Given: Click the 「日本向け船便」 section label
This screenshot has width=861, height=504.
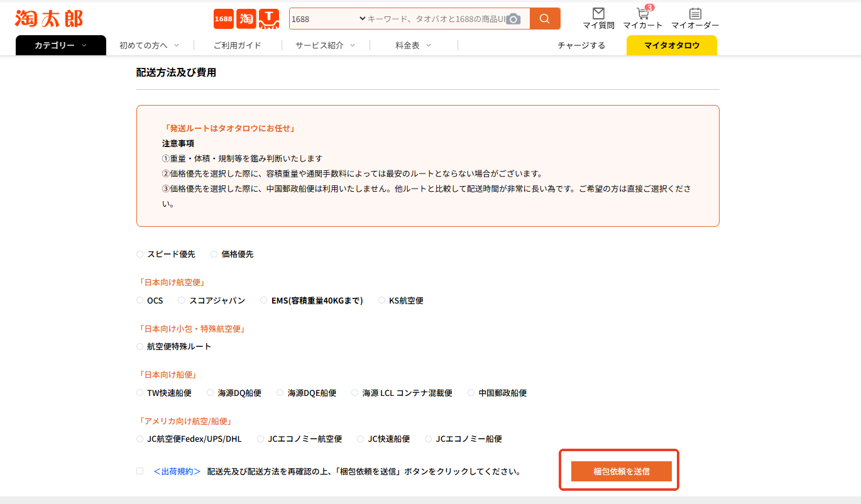Looking at the screenshot, I should click(168, 375).
